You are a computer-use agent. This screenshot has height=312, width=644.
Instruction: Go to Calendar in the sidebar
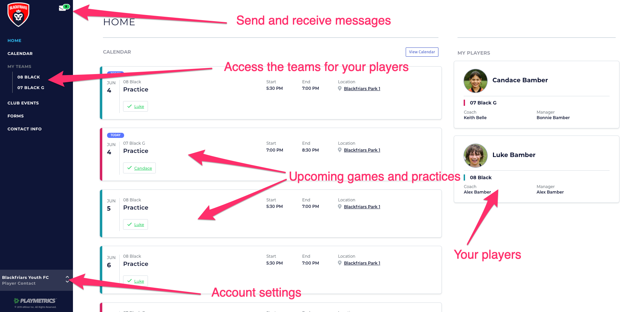pyautogui.click(x=20, y=54)
